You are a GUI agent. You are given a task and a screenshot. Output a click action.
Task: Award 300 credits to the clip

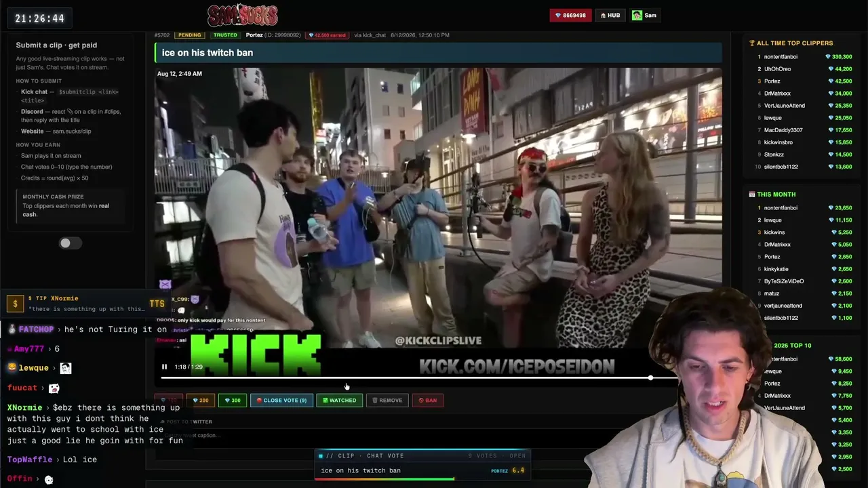tap(232, 401)
